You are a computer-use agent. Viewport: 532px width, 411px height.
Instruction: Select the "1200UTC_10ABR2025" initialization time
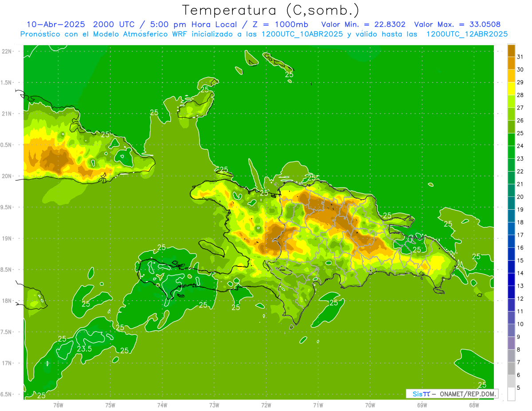point(302,34)
